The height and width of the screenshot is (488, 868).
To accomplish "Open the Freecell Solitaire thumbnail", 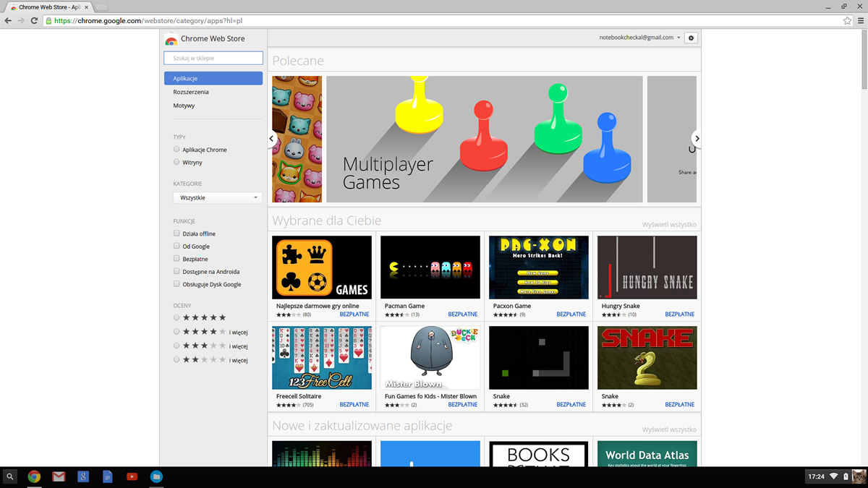I will (x=322, y=358).
